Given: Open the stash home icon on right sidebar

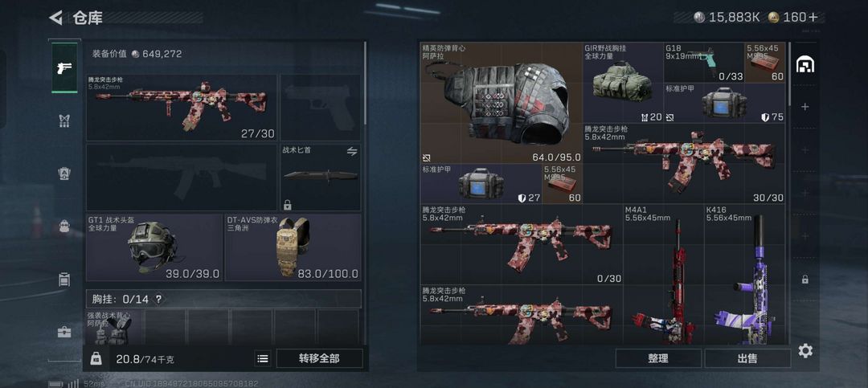Looking at the screenshot, I should (x=805, y=65).
